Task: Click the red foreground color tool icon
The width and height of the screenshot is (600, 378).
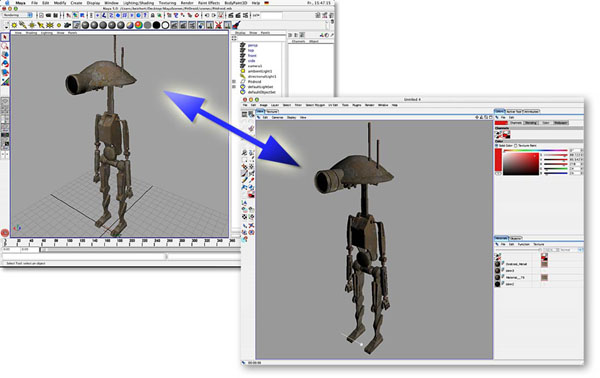Action: coord(251,195)
